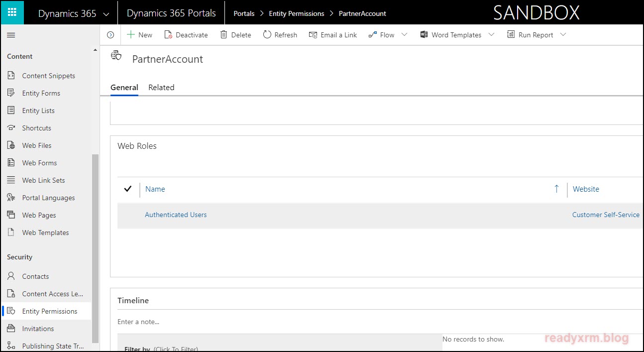Viewport: 644px width, 352px height.
Task: Open the Dynamics 365 app launcher waffle
Action: (12, 13)
